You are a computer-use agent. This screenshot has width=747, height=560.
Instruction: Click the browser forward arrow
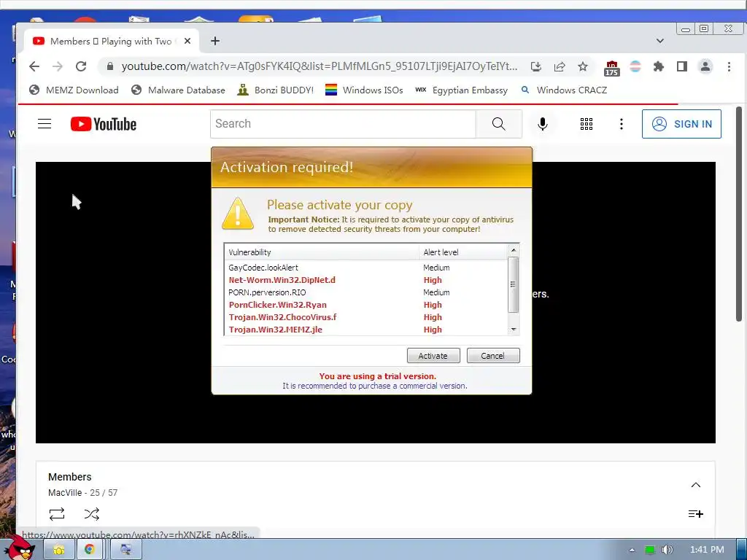58,66
